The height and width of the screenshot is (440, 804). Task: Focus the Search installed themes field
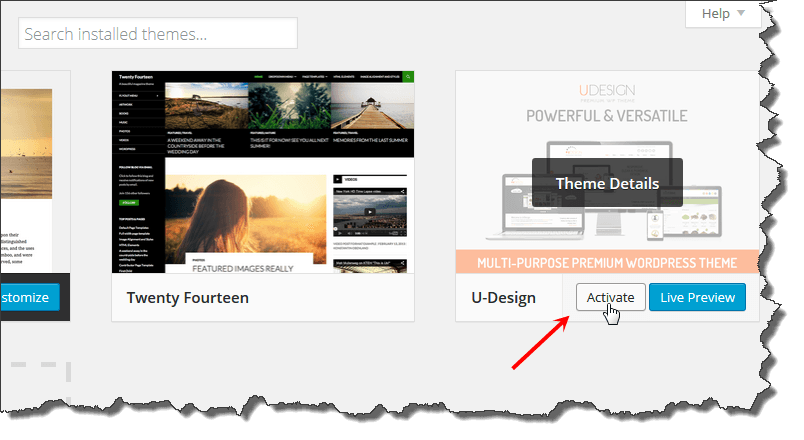[158, 33]
